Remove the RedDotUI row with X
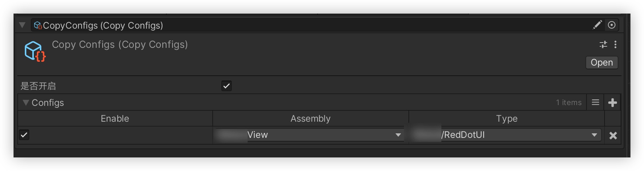This screenshot has width=644, height=171. click(x=613, y=136)
